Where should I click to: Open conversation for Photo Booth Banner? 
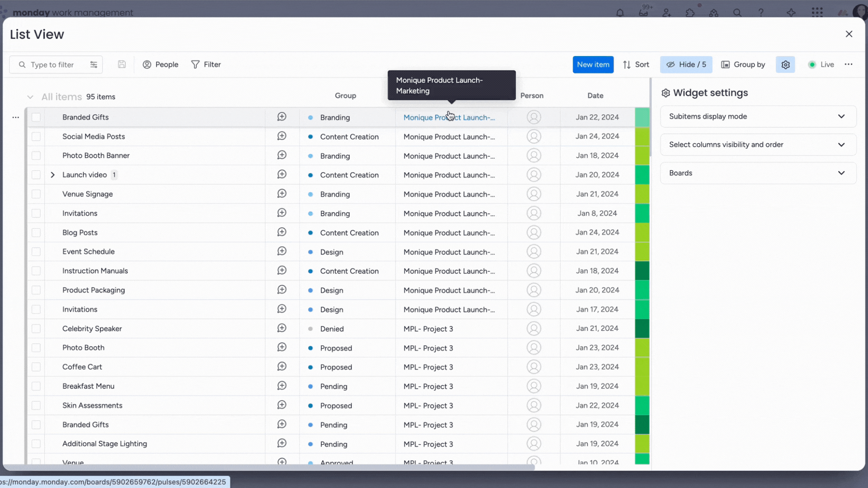pyautogui.click(x=282, y=155)
